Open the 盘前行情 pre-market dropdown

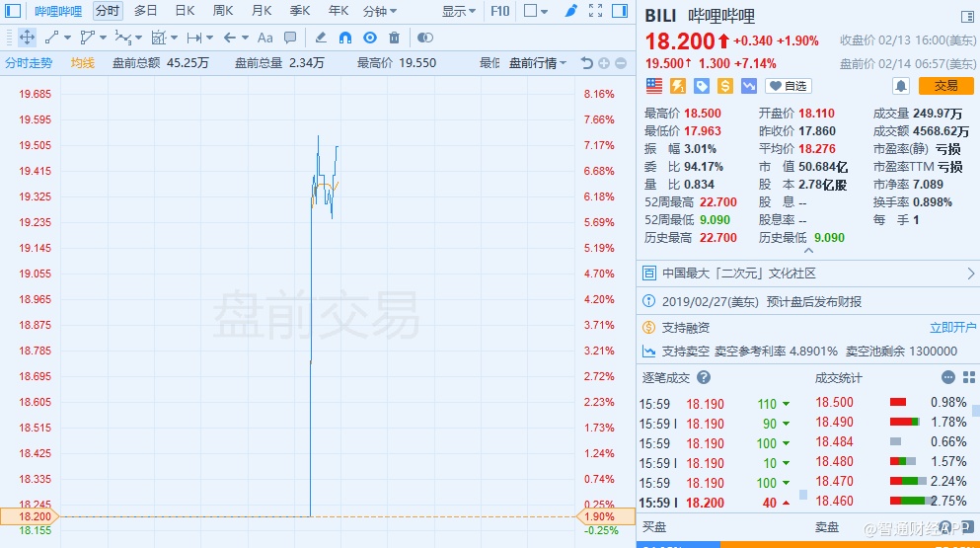(x=538, y=62)
